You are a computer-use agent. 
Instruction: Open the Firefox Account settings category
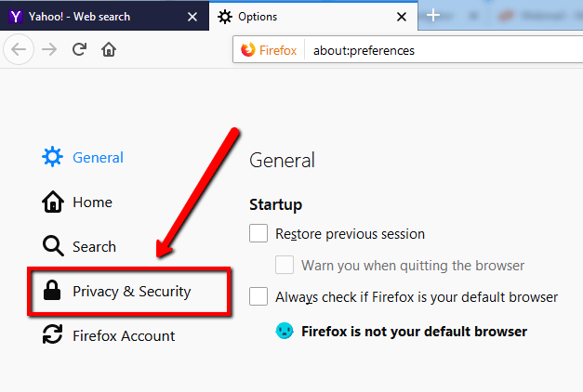pyautogui.click(x=124, y=335)
